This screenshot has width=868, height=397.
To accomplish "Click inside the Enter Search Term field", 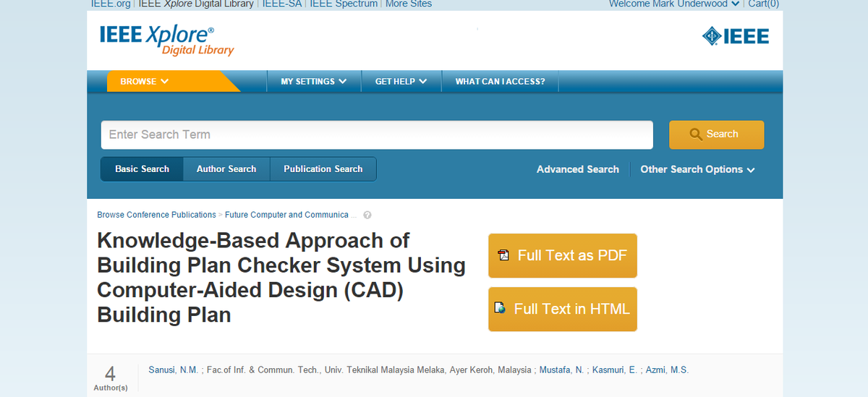I will [377, 135].
